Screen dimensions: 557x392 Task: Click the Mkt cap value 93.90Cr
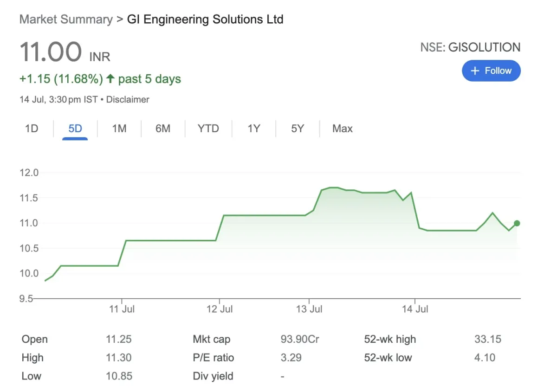300,339
